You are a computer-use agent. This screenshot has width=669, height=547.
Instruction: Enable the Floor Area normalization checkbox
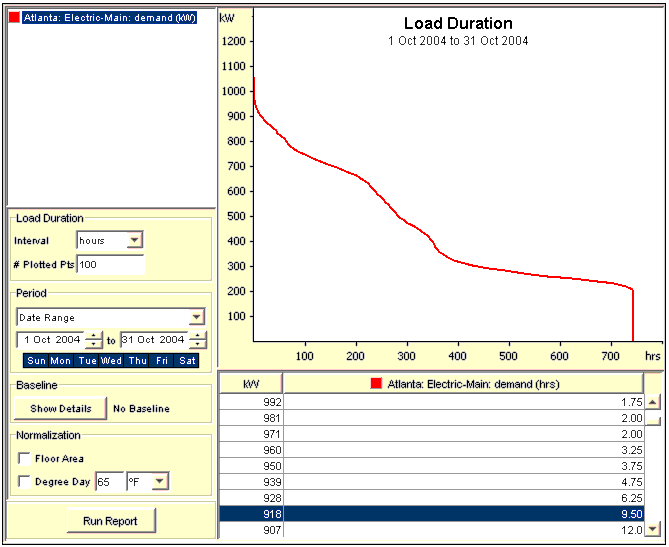24,458
